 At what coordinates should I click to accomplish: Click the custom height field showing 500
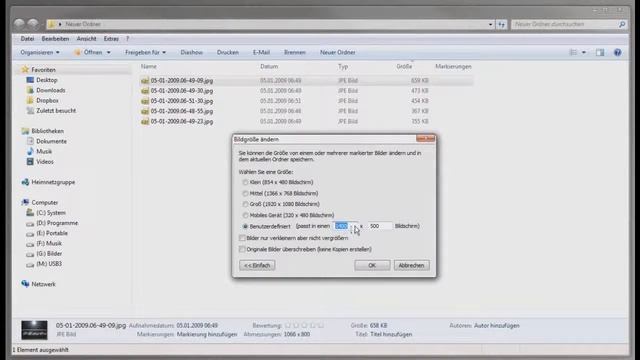coord(380,226)
